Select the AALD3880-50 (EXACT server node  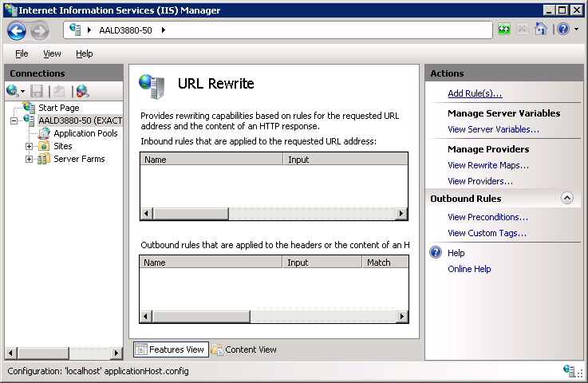tap(81, 120)
